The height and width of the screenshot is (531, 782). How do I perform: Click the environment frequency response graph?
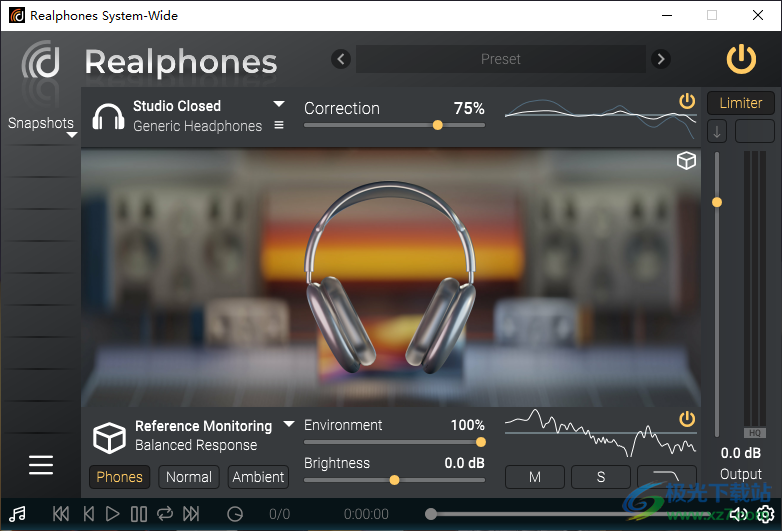[x=600, y=434]
